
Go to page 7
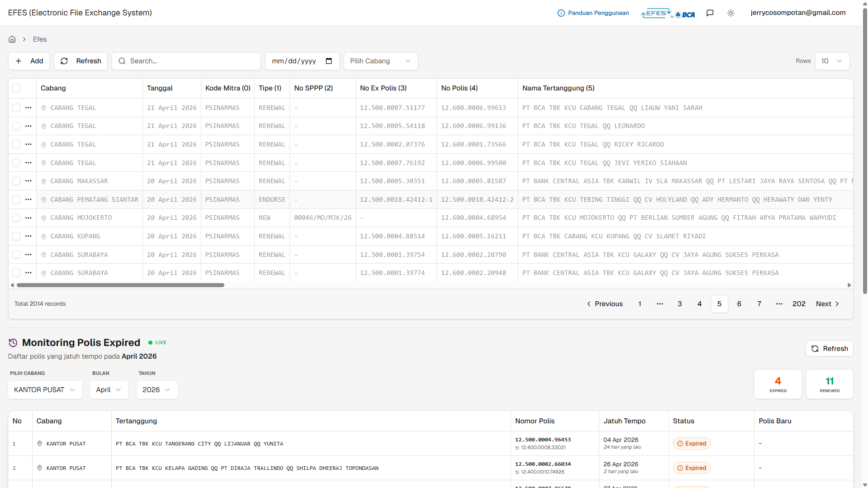[759, 304]
